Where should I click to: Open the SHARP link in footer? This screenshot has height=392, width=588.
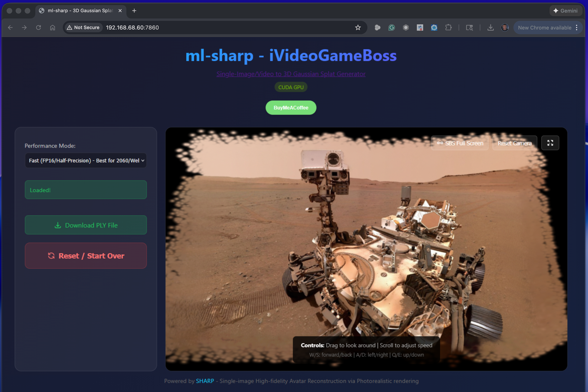coord(205,381)
